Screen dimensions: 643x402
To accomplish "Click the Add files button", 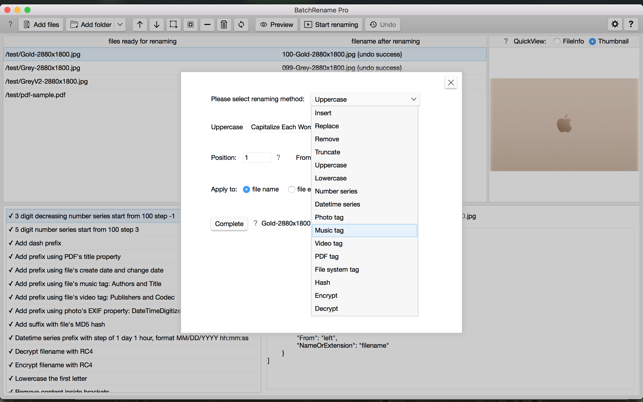I will pos(41,25).
